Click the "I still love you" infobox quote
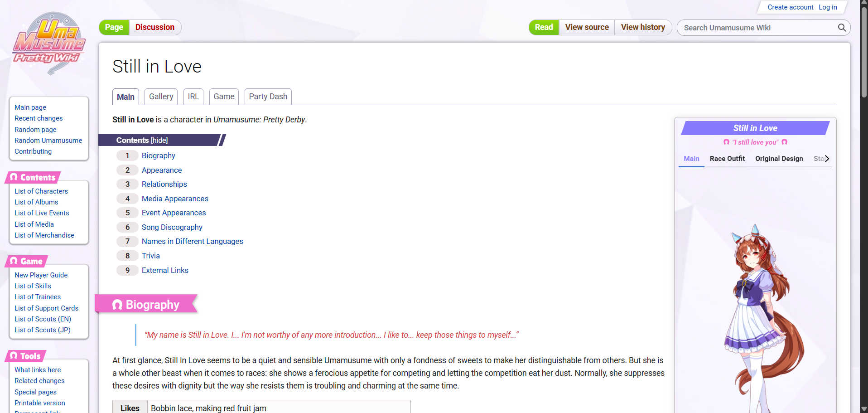 (755, 142)
